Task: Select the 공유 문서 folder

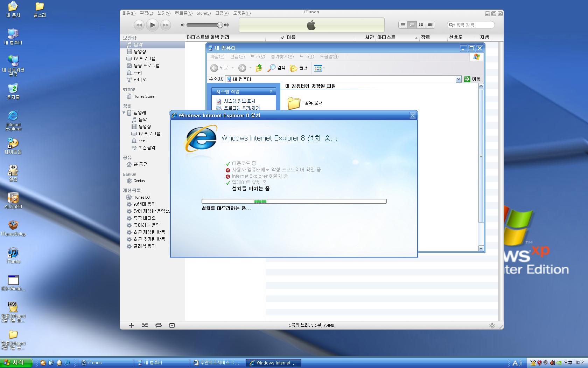Action: 305,103
